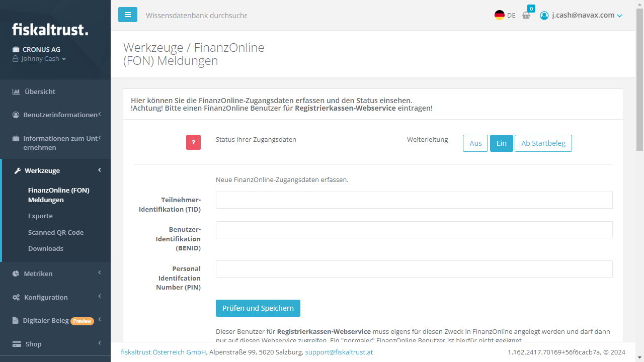The image size is (644, 362).
Task: Click the page's vertical scrollbar
Action: tap(639, 80)
